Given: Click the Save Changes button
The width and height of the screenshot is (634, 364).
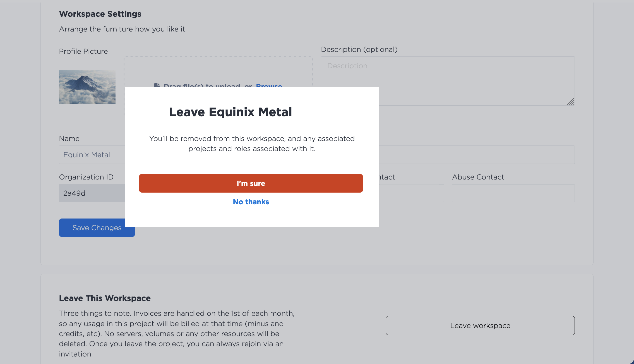Looking at the screenshot, I should (92, 228).
